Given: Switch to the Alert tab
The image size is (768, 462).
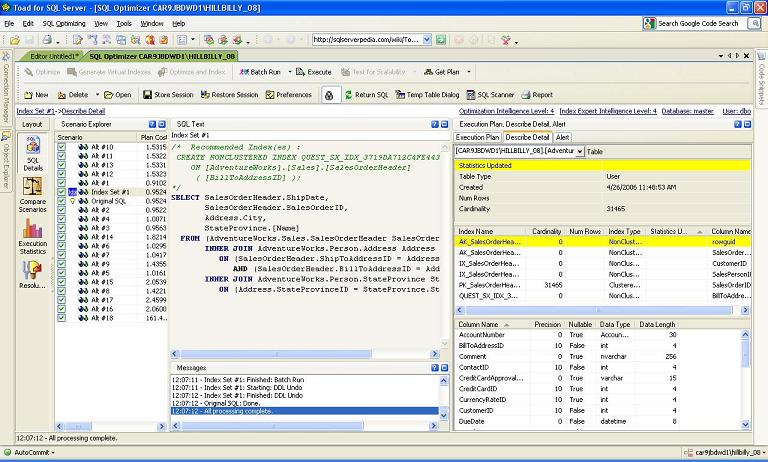Looking at the screenshot, I should click(562, 138).
